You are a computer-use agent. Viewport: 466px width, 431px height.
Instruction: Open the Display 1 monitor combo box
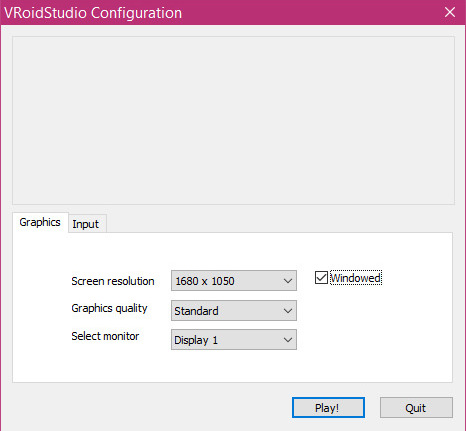[234, 340]
